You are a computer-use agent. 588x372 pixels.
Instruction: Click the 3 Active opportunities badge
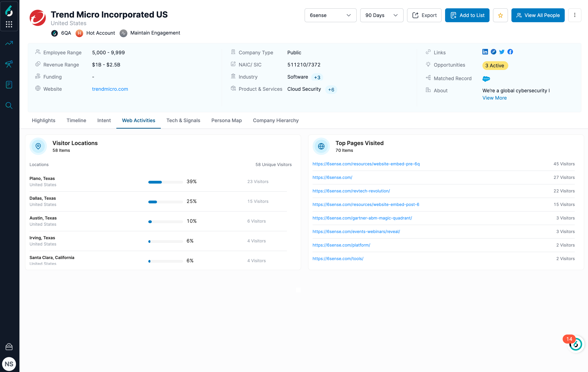click(495, 66)
